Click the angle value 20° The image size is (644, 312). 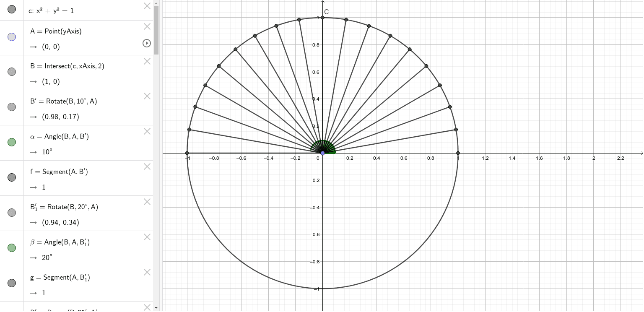click(x=47, y=257)
